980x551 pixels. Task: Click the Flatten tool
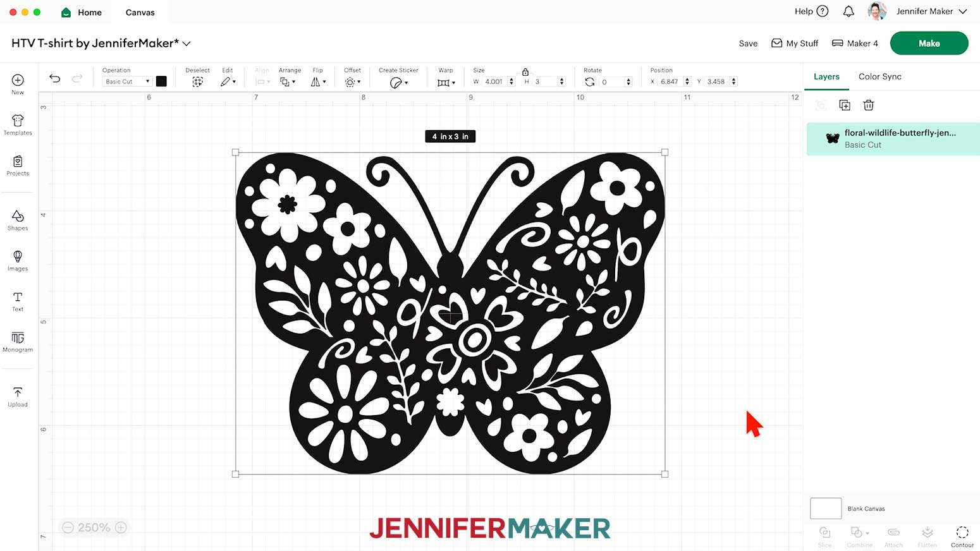pos(928,536)
